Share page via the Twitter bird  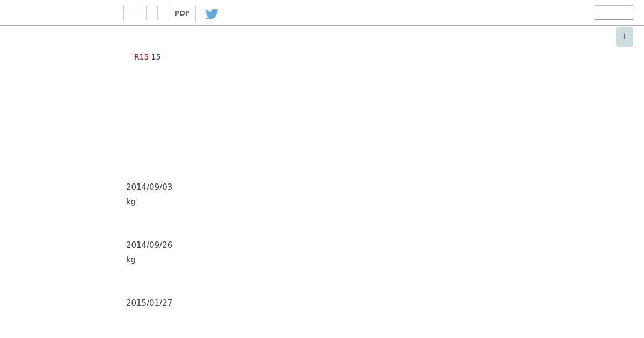[211, 13]
